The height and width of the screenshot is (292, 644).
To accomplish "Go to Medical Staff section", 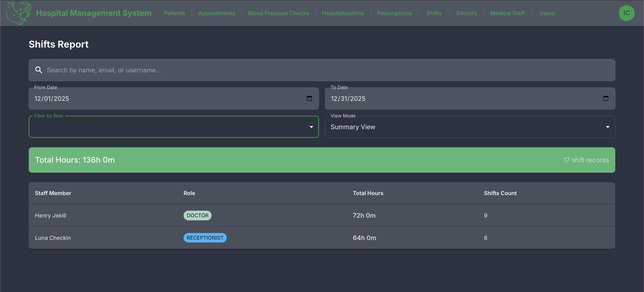I will tap(507, 13).
